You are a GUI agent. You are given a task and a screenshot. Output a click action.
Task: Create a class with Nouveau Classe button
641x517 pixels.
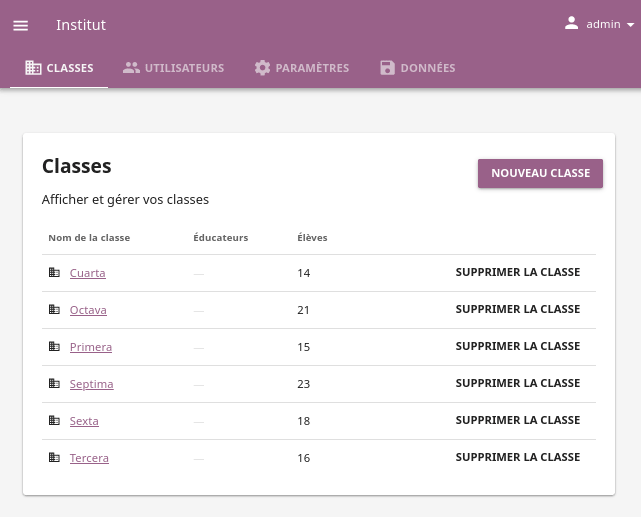(x=540, y=173)
